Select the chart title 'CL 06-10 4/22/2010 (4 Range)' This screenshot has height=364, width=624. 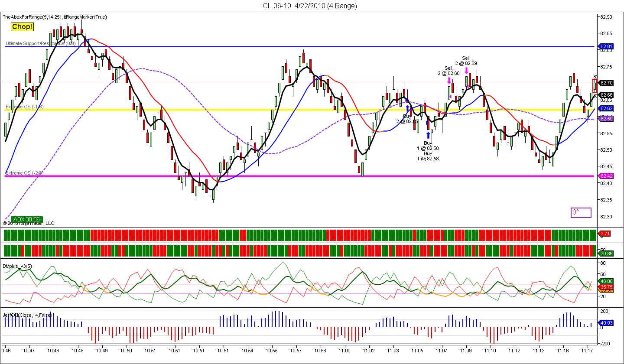pos(310,6)
